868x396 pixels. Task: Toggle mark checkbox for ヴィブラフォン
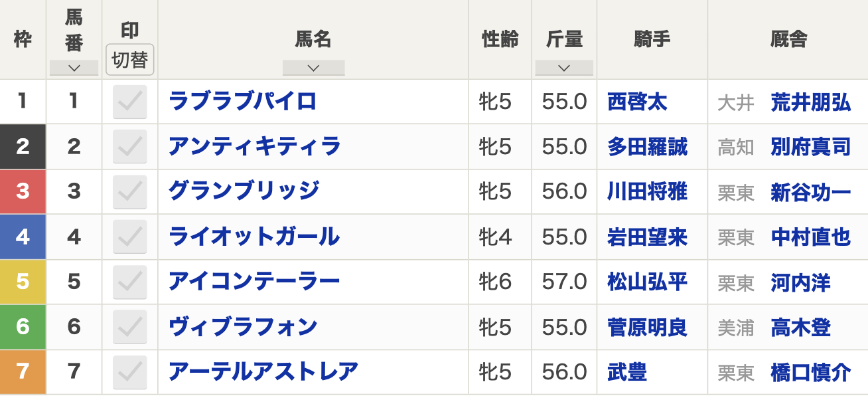(x=130, y=328)
